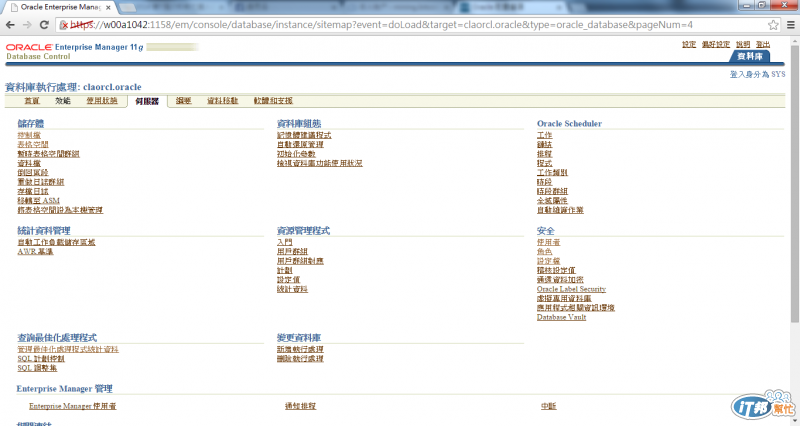Open the 軟體和支援 software and support tab
This screenshot has width=800, height=426.
click(x=273, y=101)
